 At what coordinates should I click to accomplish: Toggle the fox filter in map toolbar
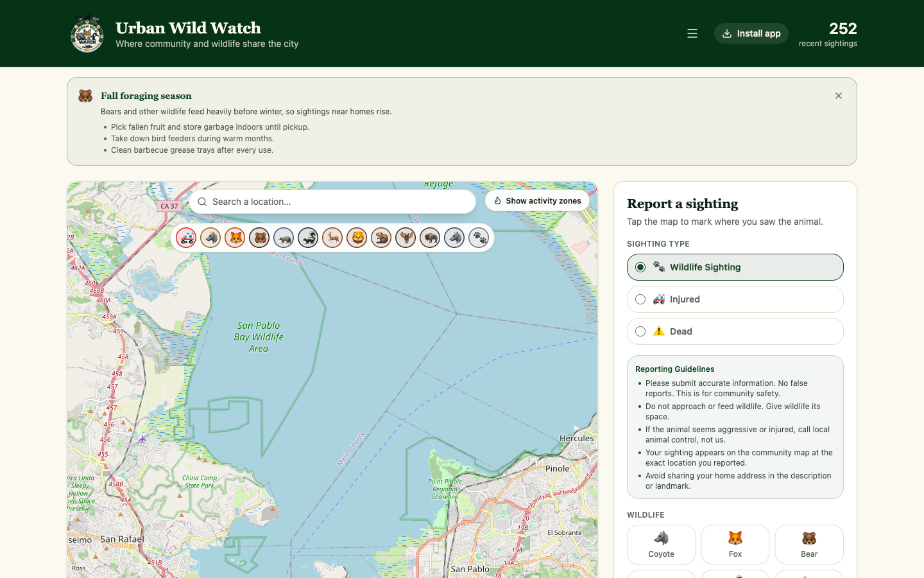tap(235, 238)
